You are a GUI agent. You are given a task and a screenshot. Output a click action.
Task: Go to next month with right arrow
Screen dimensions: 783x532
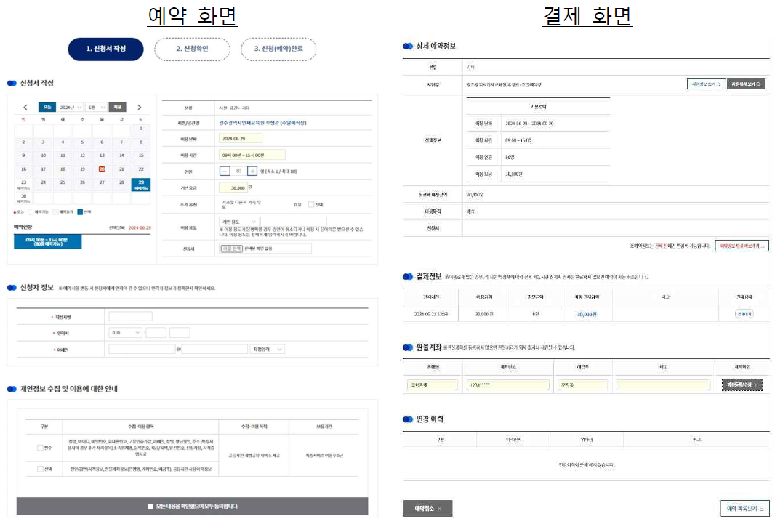[x=140, y=108]
